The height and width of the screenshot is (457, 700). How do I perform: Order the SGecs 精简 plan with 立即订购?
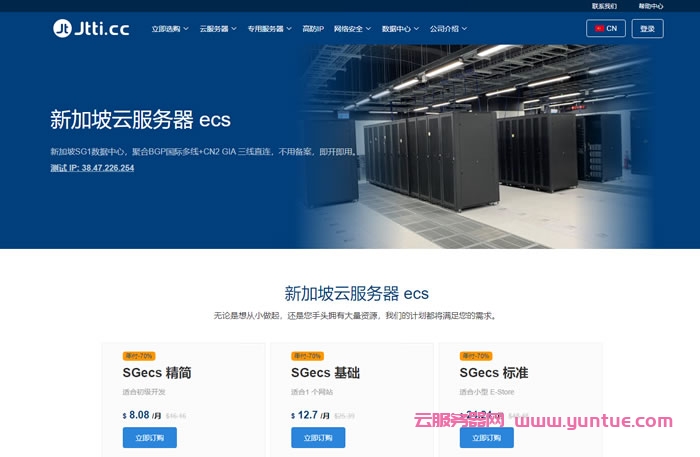(150, 438)
